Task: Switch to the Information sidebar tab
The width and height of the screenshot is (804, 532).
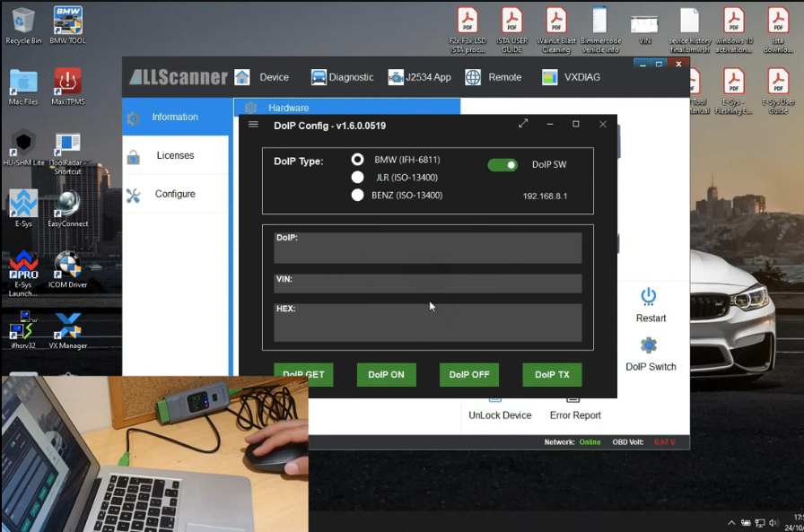Action: (175, 117)
